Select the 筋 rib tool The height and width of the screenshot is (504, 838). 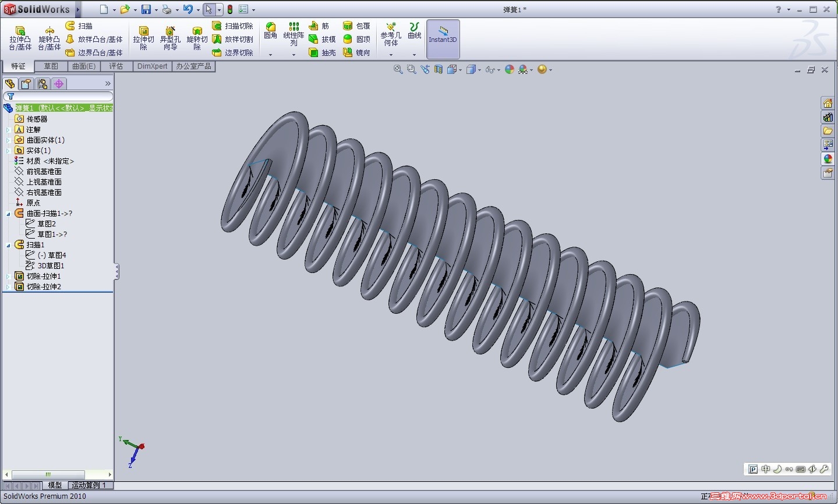click(319, 26)
